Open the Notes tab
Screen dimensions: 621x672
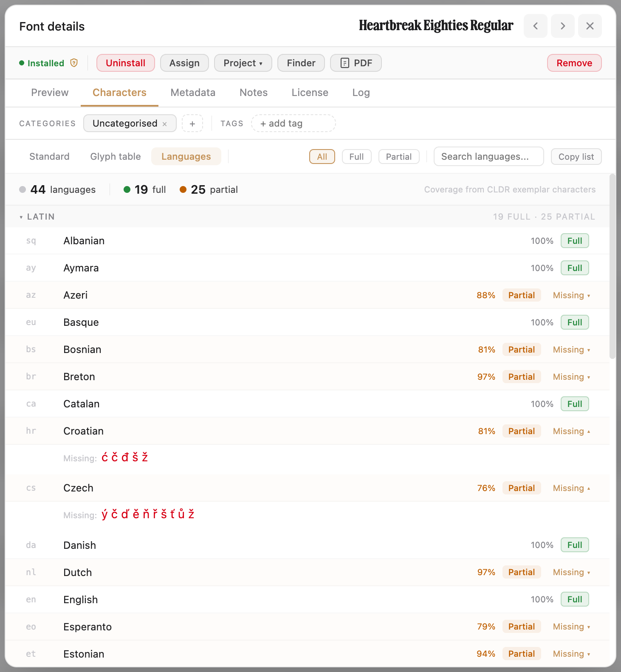pyautogui.click(x=254, y=93)
